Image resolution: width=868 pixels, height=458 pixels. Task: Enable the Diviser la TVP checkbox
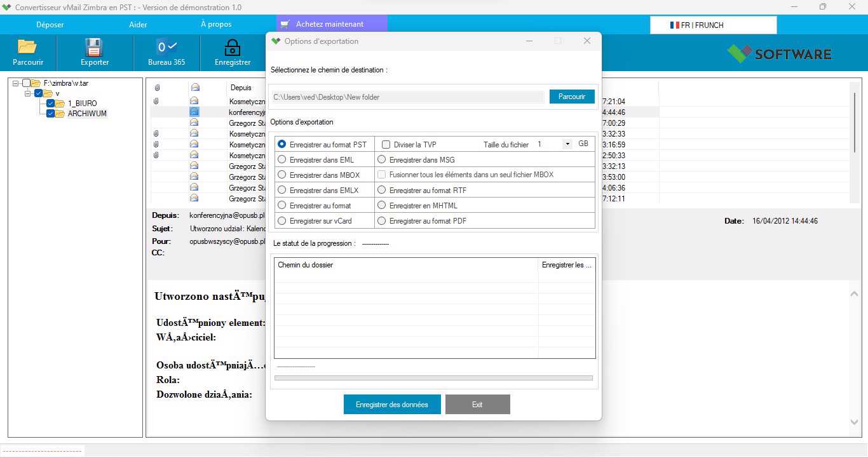pyautogui.click(x=386, y=145)
